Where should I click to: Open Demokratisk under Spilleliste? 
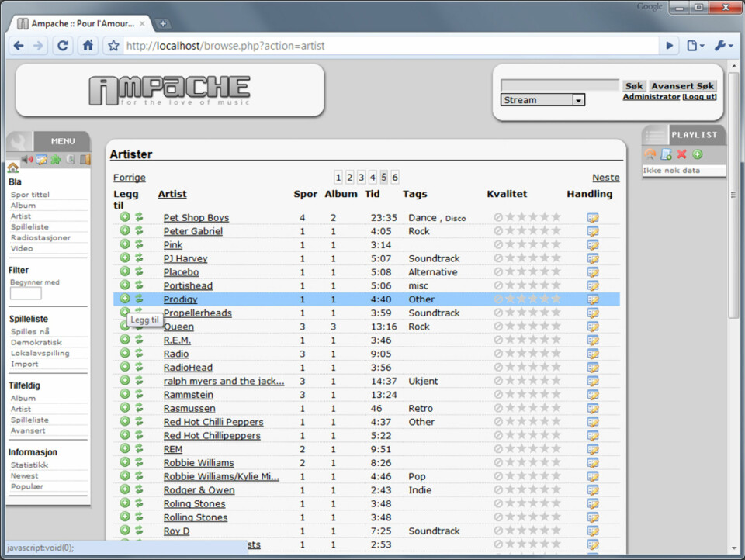(36, 342)
